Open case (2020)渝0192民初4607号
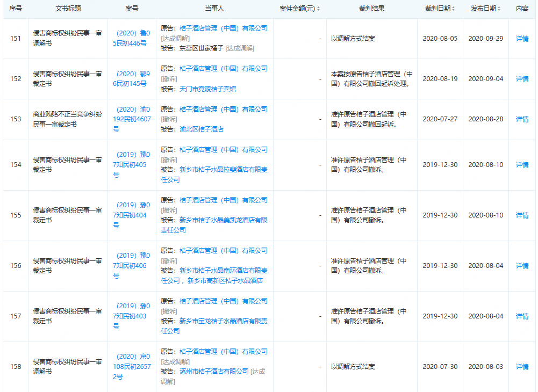The width and height of the screenshot is (538, 392). [132, 119]
